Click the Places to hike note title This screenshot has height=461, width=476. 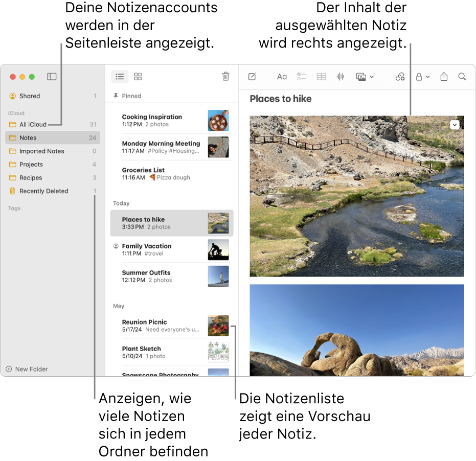click(x=281, y=99)
